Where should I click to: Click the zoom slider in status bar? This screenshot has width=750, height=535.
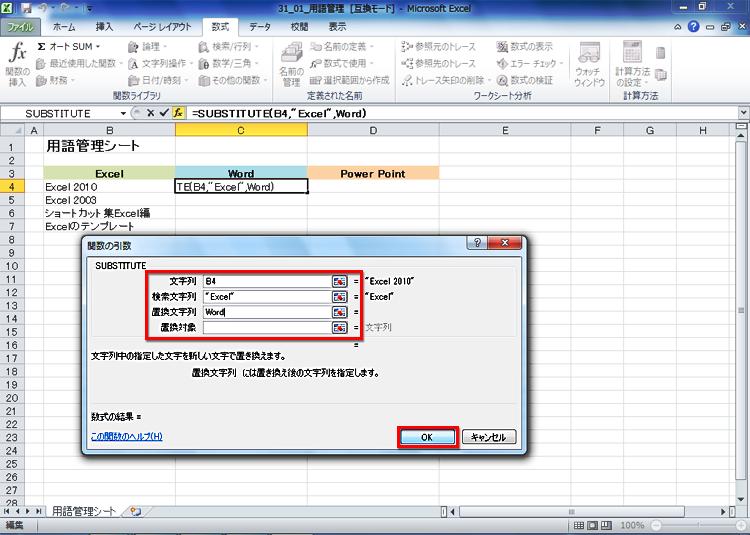coord(698,525)
